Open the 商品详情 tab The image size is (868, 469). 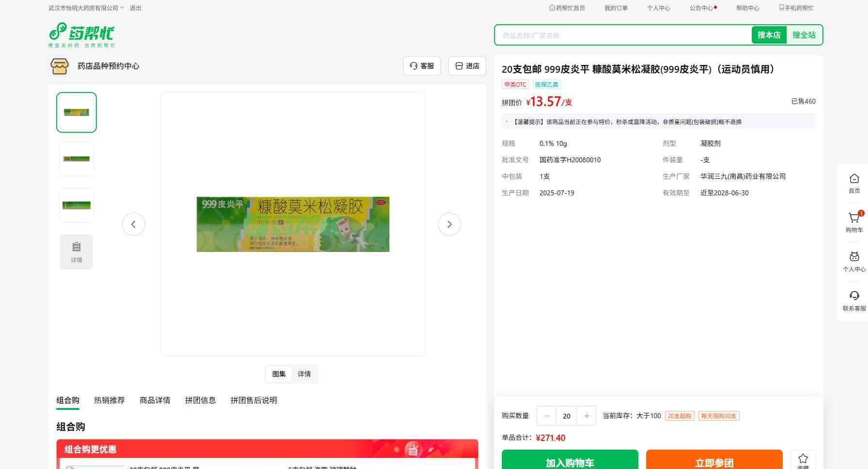[155, 400]
